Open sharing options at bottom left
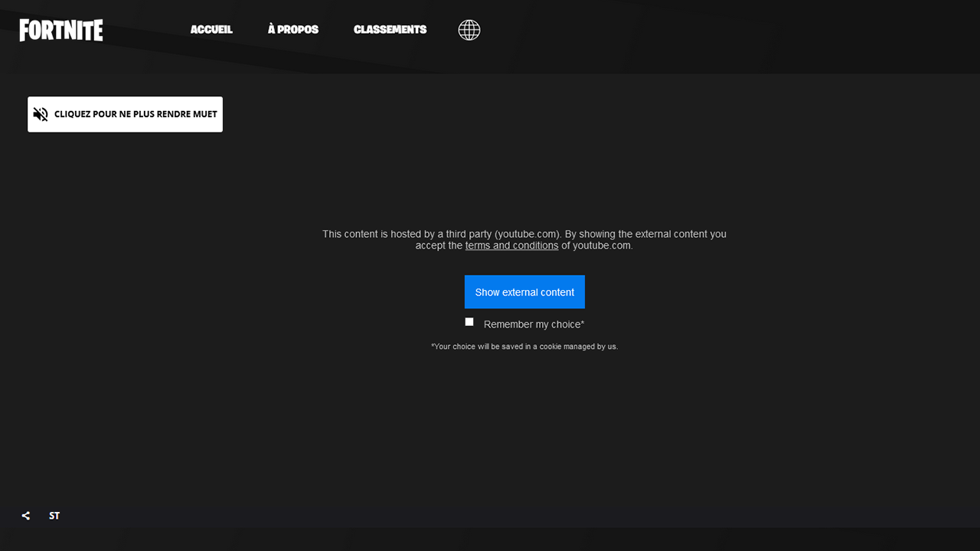The height and width of the screenshot is (551, 980). tap(25, 515)
